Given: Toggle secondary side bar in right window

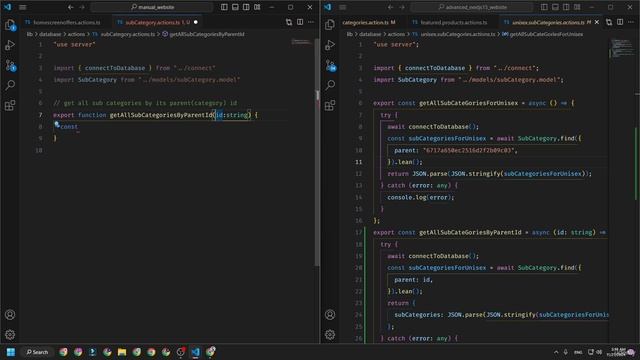Looking at the screenshot, I should 566,7.
